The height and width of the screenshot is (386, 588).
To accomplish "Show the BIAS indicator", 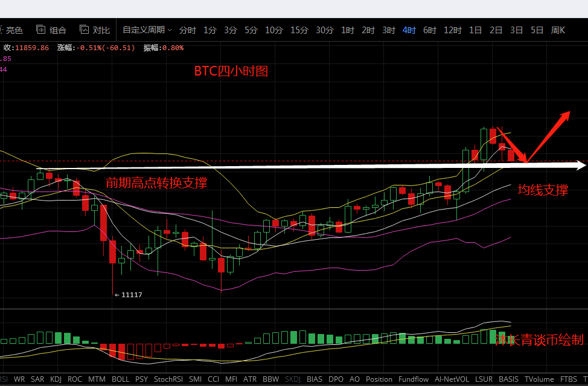I will (x=315, y=379).
